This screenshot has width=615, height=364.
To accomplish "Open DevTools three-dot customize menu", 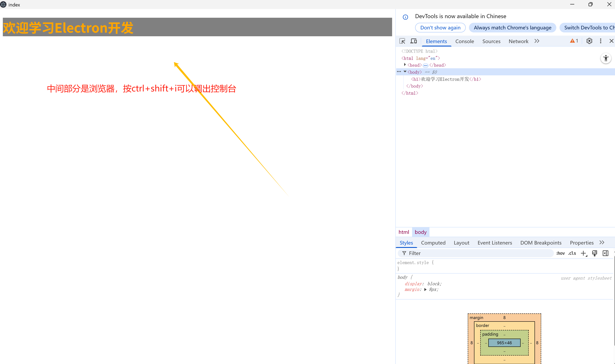I will (600, 41).
